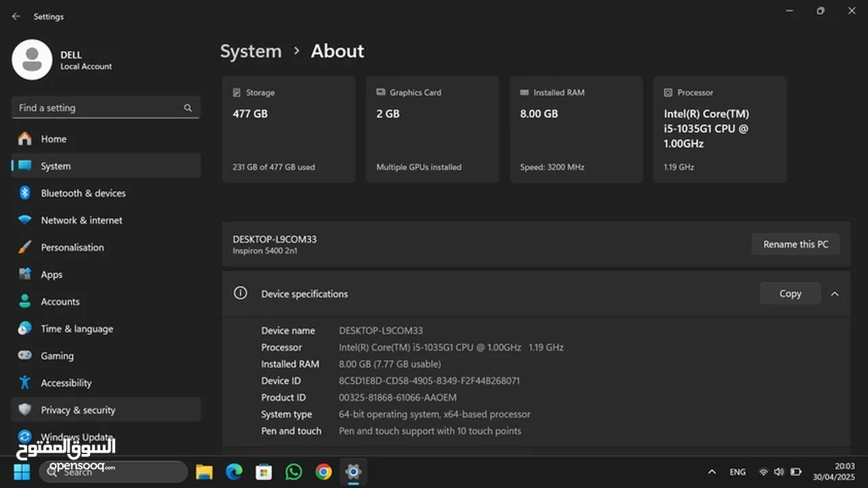Click the battery tray icon
Image resolution: width=868 pixels, height=488 pixels.
pyautogui.click(x=796, y=472)
